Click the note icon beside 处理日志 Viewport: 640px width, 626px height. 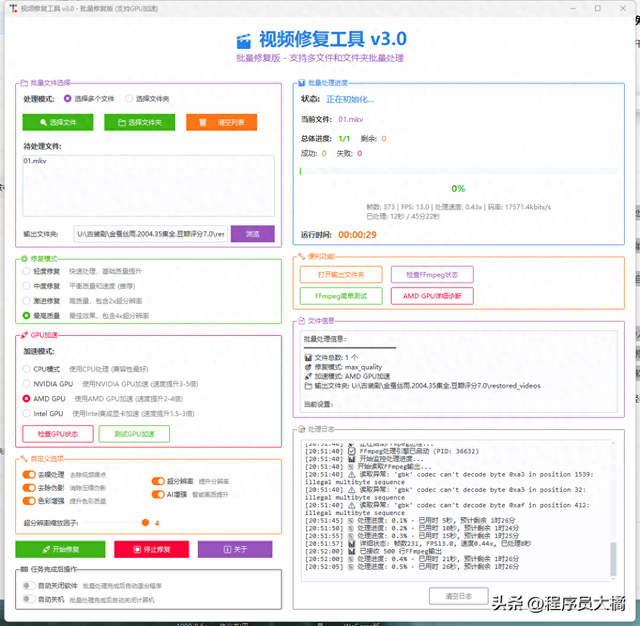[302, 429]
